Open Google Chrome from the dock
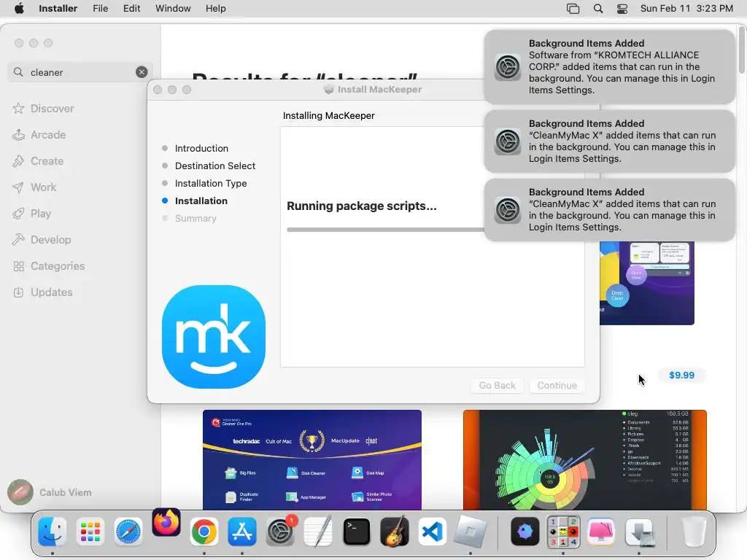Viewport: 747px width, 560px height. [204, 532]
